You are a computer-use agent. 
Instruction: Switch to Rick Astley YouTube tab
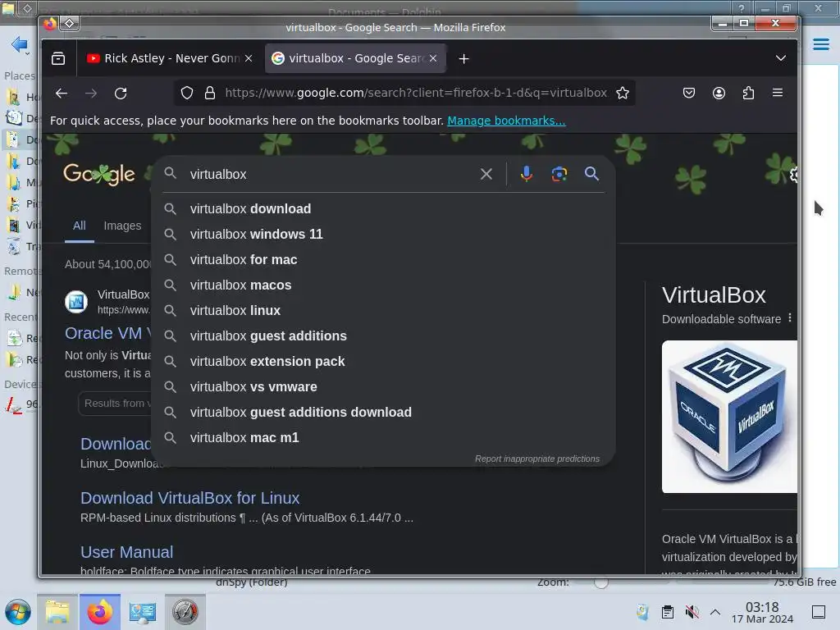point(169,58)
